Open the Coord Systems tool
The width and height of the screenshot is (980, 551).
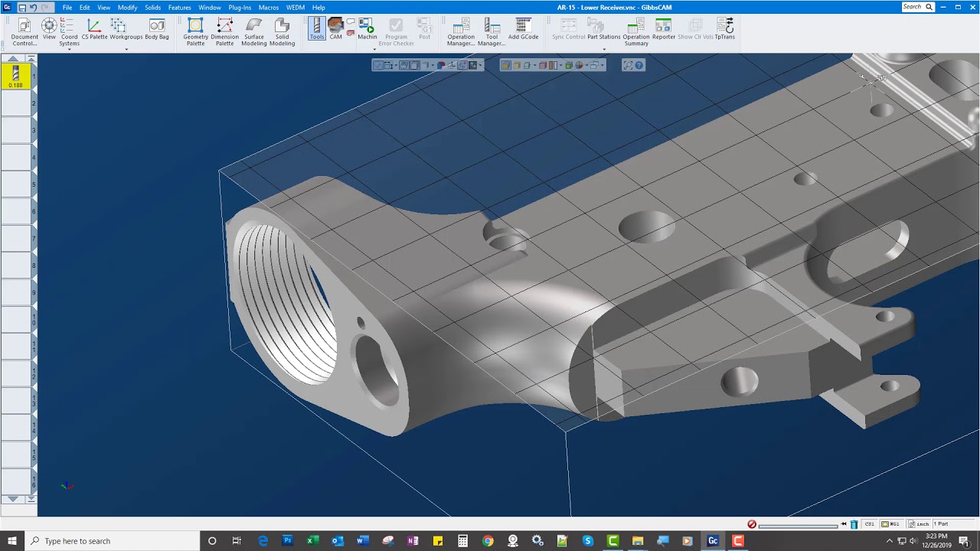[x=69, y=32]
